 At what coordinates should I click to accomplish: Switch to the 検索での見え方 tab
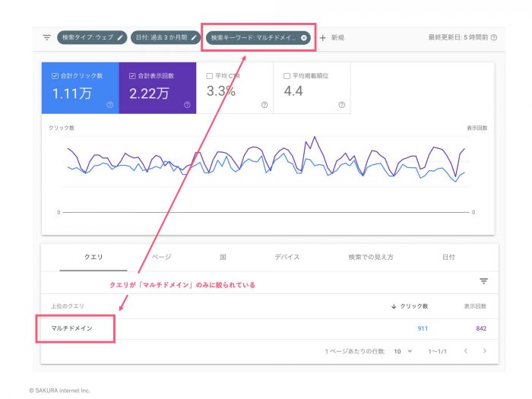click(x=371, y=257)
